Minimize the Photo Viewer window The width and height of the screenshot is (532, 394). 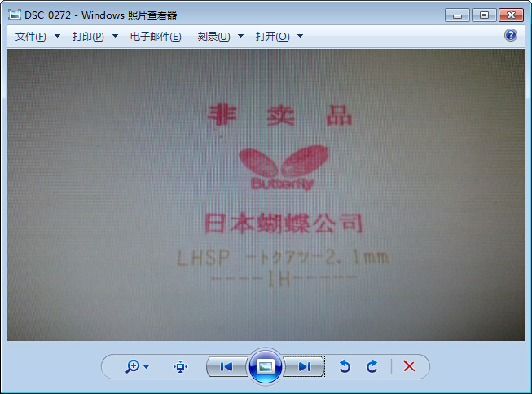coord(458,15)
